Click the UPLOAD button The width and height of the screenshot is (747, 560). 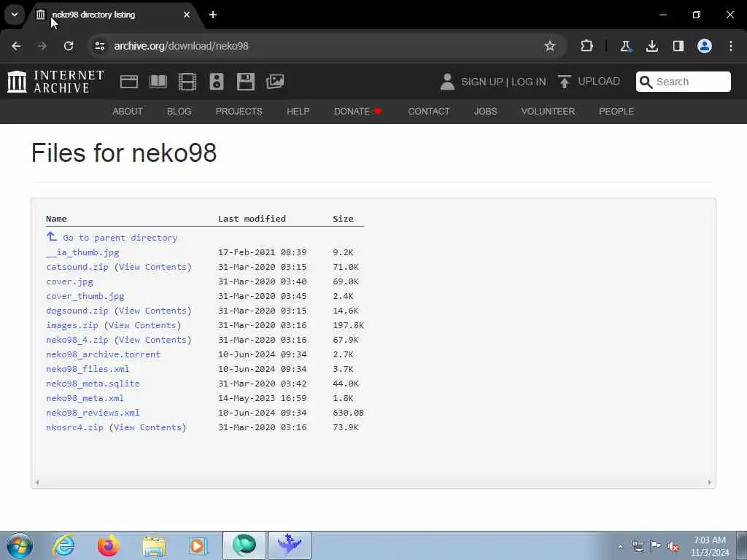click(x=589, y=82)
